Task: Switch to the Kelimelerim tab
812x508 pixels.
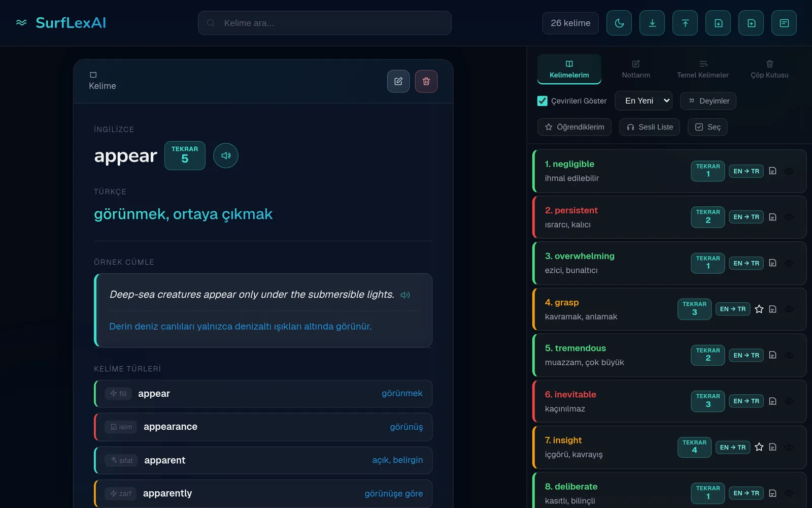Action: [x=569, y=69]
